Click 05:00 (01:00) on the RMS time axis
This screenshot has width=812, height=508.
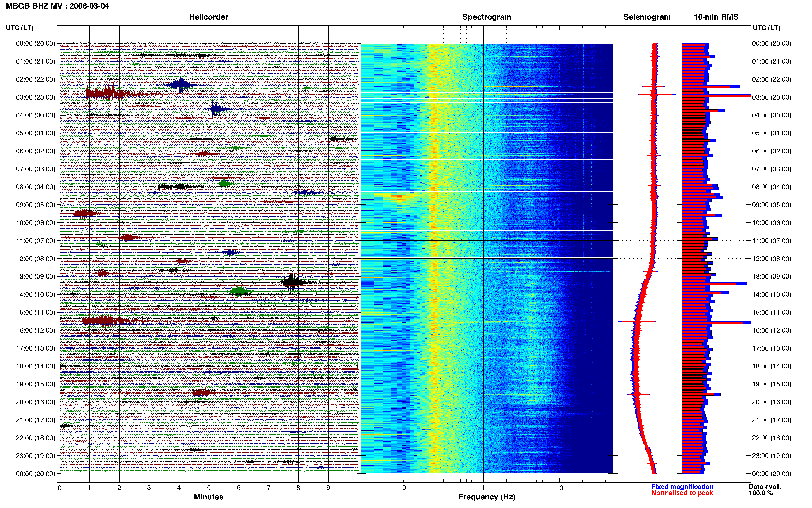tap(772, 133)
